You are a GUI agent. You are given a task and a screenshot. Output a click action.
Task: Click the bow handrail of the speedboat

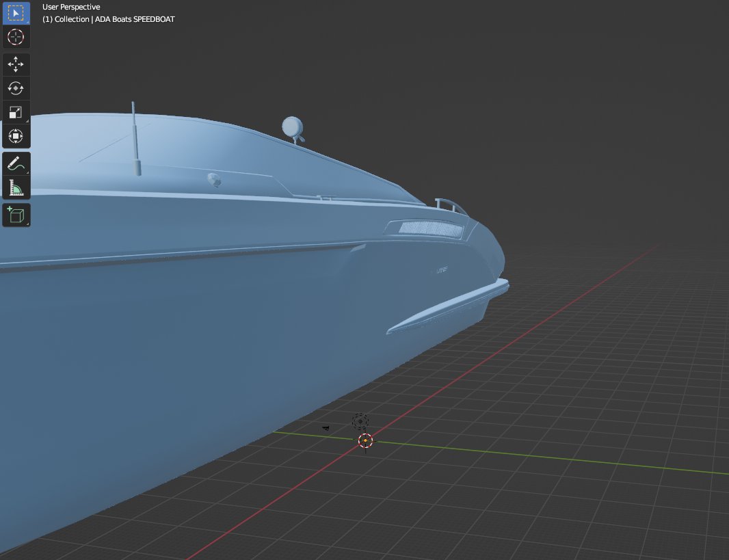click(450, 205)
